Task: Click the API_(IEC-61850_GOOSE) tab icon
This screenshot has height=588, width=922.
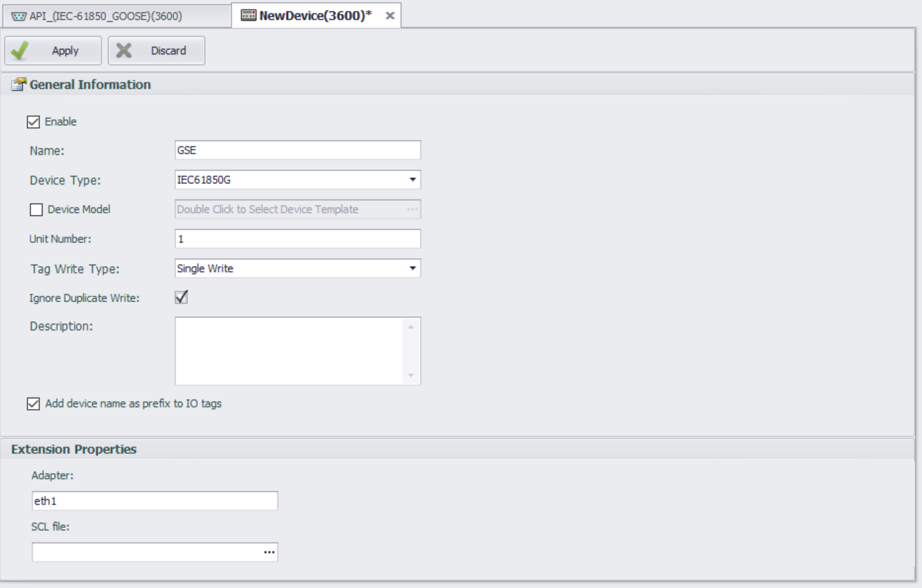Action: tap(18, 16)
